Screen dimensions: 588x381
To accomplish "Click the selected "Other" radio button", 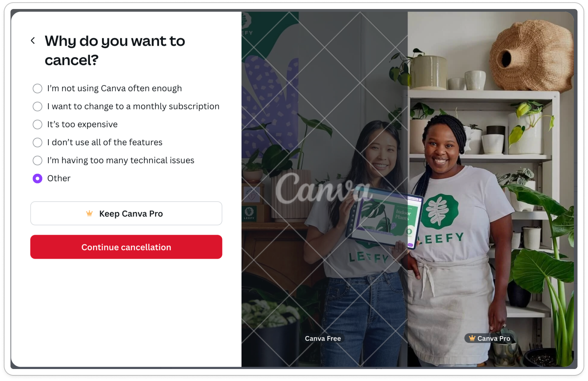I will click(37, 178).
